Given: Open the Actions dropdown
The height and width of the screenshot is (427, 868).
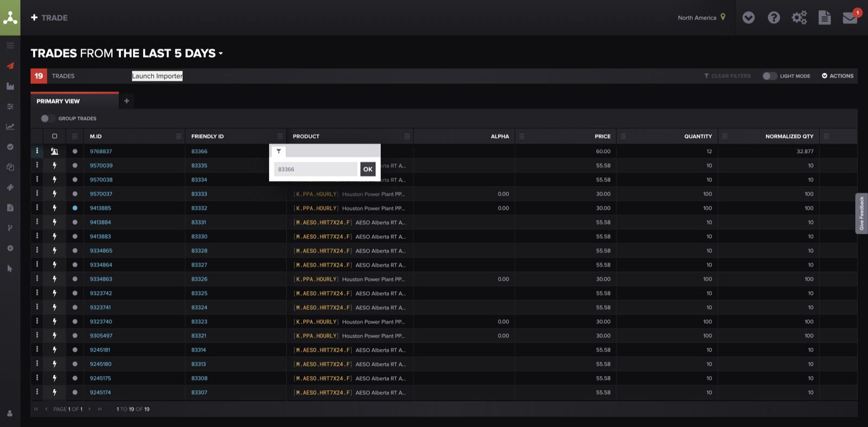Looking at the screenshot, I should pos(838,76).
